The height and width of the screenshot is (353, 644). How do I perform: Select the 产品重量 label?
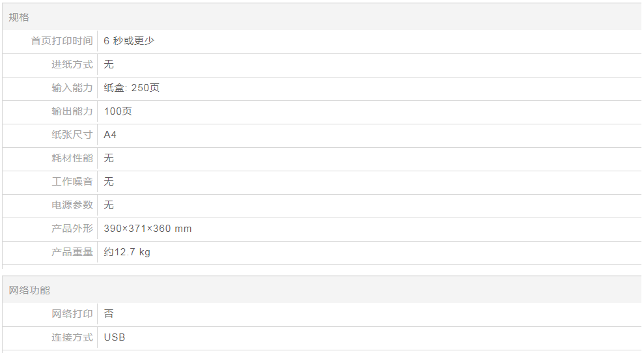coord(72,252)
